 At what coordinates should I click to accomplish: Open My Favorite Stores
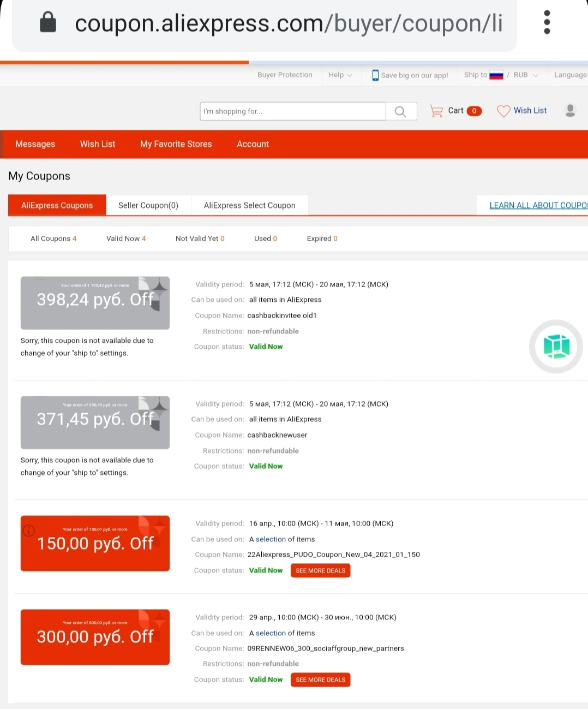click(176, 144)
